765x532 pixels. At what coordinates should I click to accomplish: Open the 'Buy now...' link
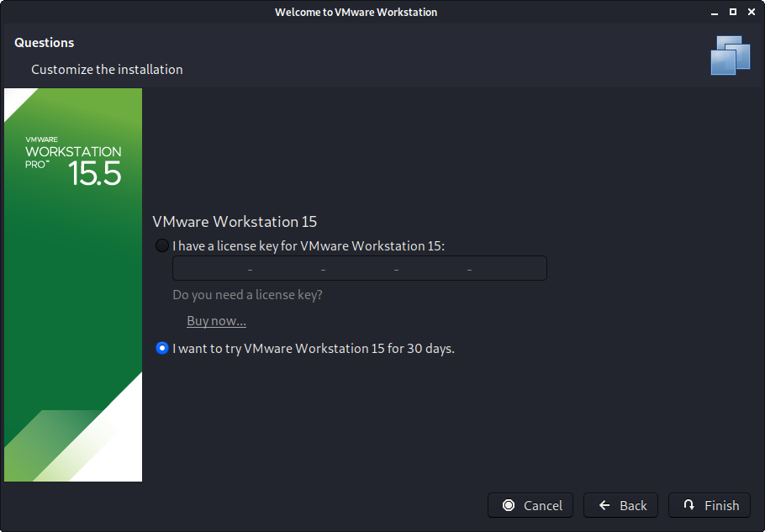tap(216, 321)
